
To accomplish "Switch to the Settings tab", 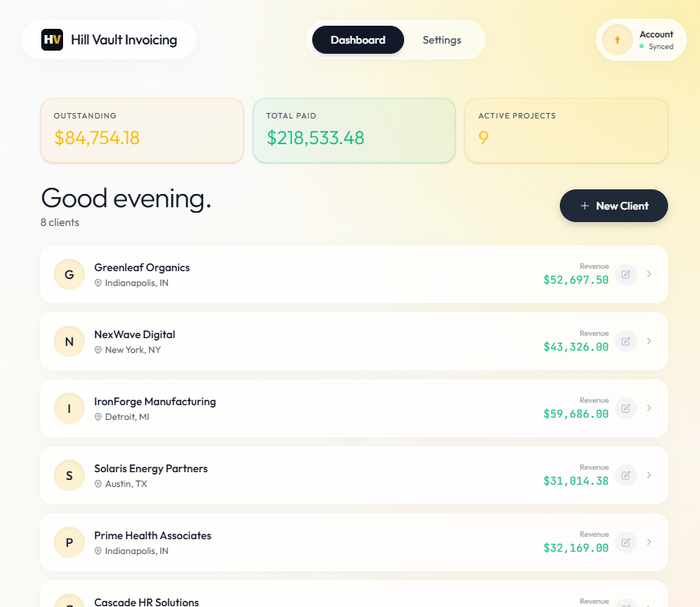I will pos(441,39).
